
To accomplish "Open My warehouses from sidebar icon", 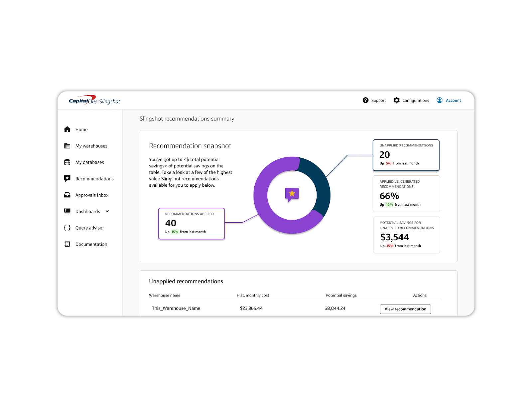I will pos(67,146).
